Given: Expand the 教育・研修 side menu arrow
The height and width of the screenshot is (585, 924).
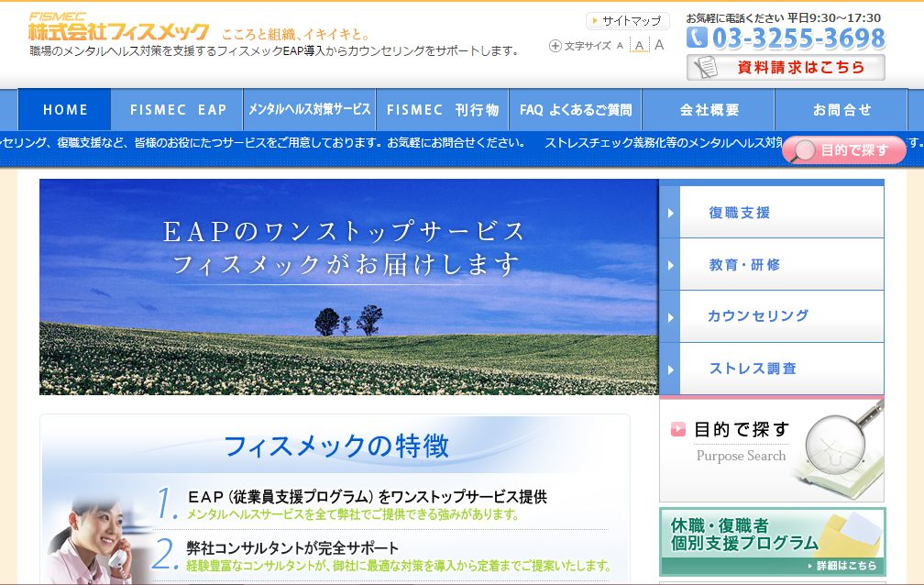Looking at the screenshot, I should [x=671, y=265].
